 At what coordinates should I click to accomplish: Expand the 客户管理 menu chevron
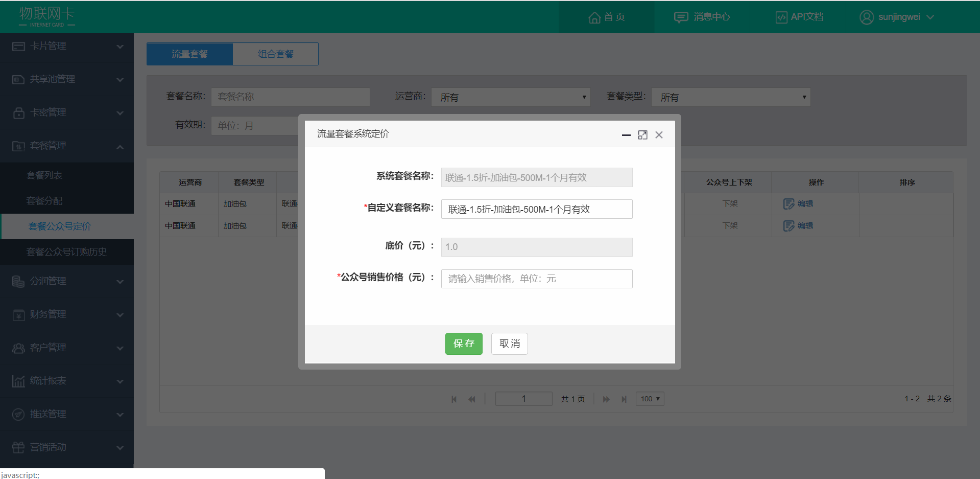click(120, 349)
